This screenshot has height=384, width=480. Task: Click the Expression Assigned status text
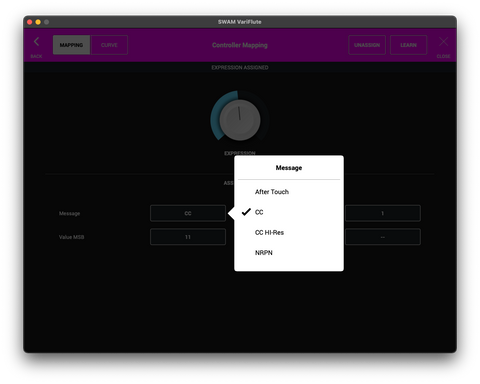pyautogui.click(x=240, y=67)
